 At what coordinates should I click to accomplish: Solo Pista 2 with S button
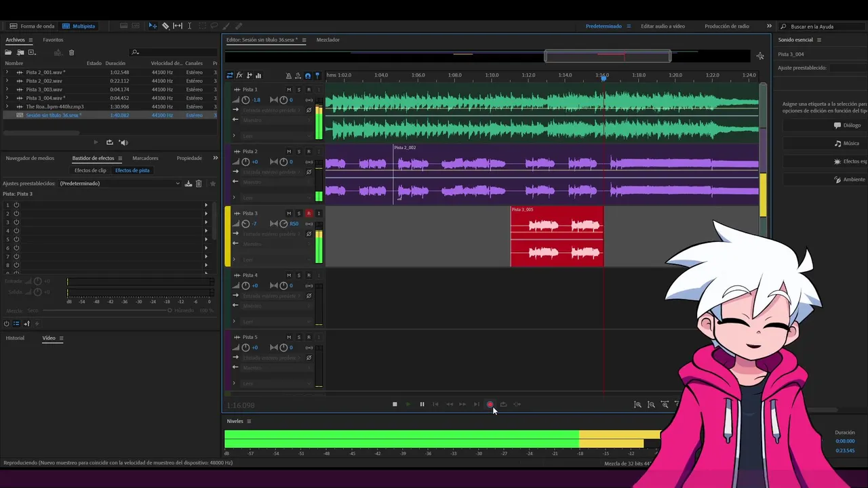tap(298, 151)
